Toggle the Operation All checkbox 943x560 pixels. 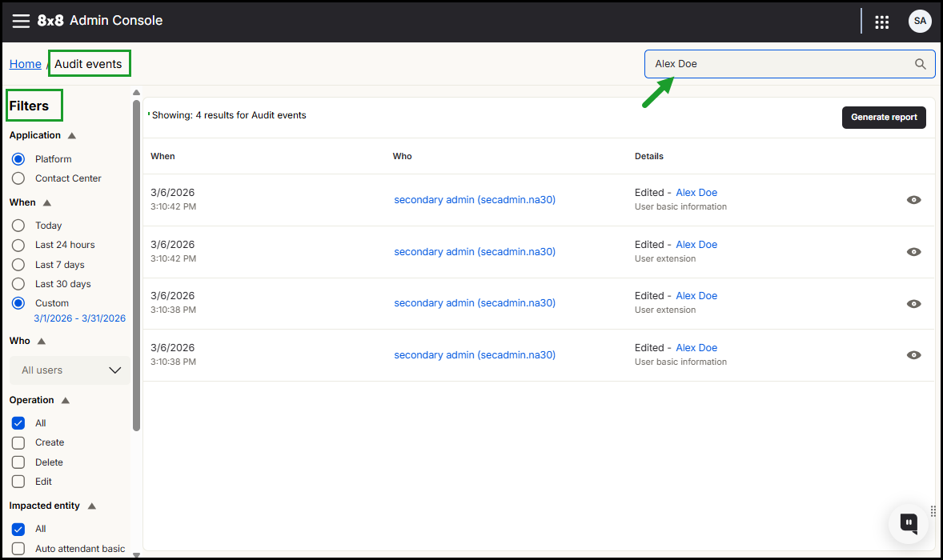point(18,423)
